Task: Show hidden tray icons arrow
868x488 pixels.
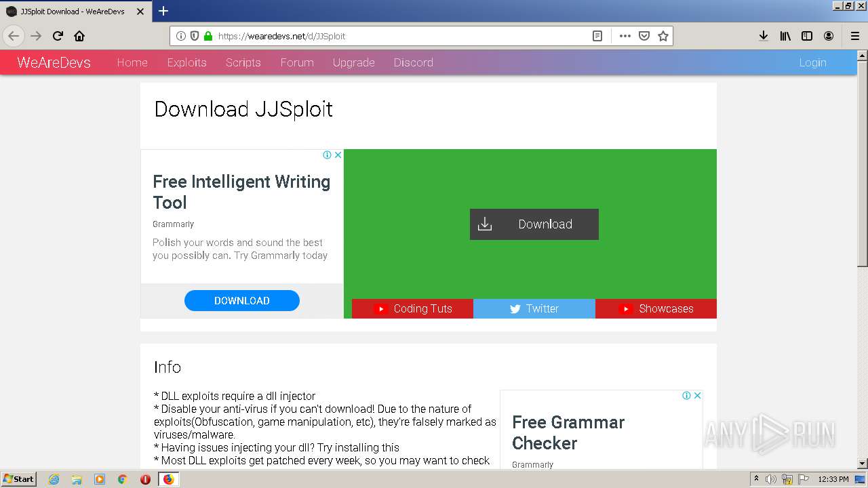Action: point(756,479)
